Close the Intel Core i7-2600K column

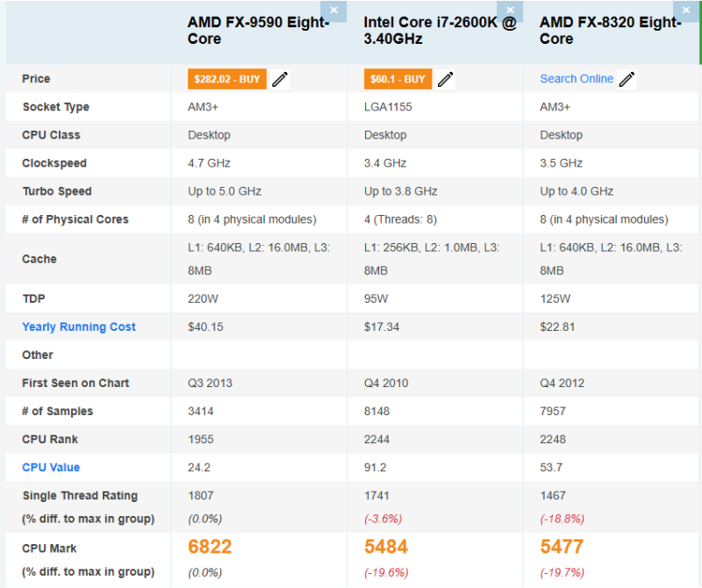point(510,11)
